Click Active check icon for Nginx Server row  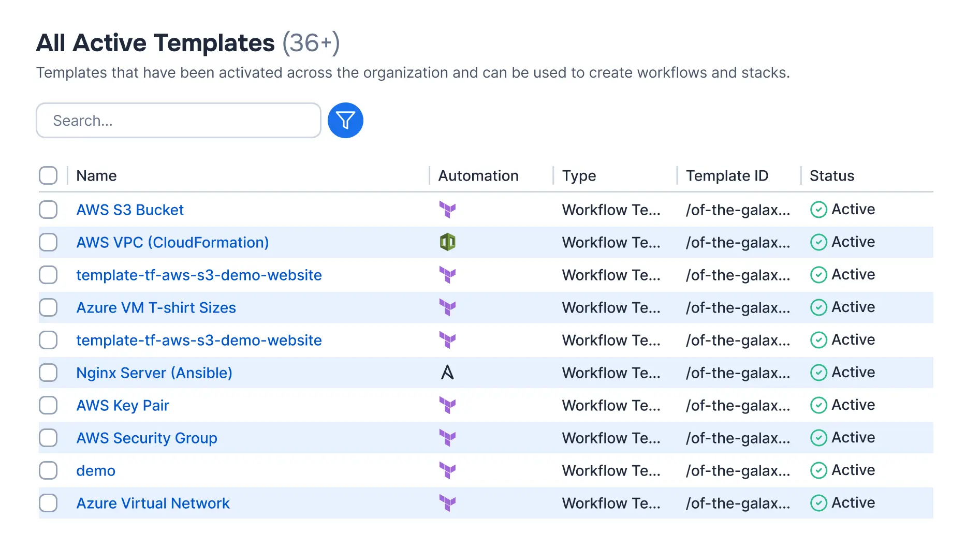[x=818, y=373]
